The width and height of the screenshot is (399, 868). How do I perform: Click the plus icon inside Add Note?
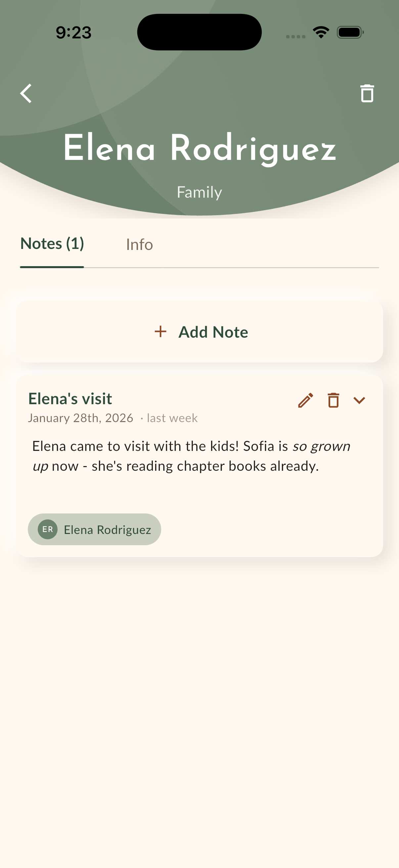[160, 332]
